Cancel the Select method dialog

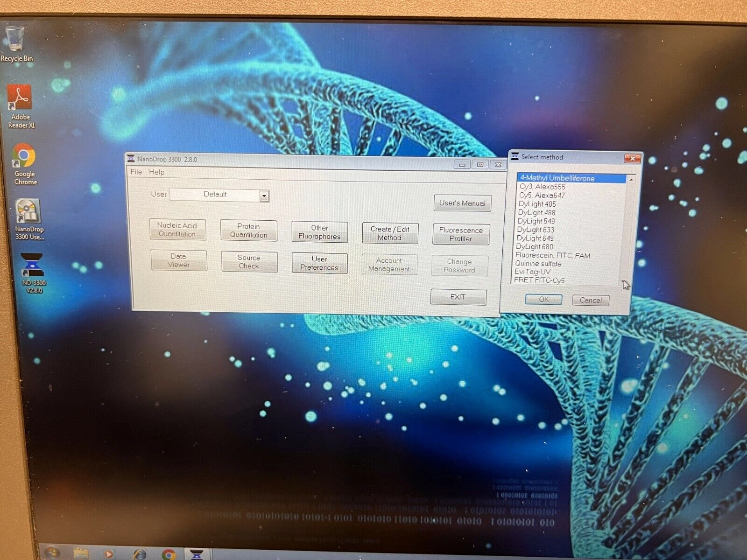tap(590, 300)
